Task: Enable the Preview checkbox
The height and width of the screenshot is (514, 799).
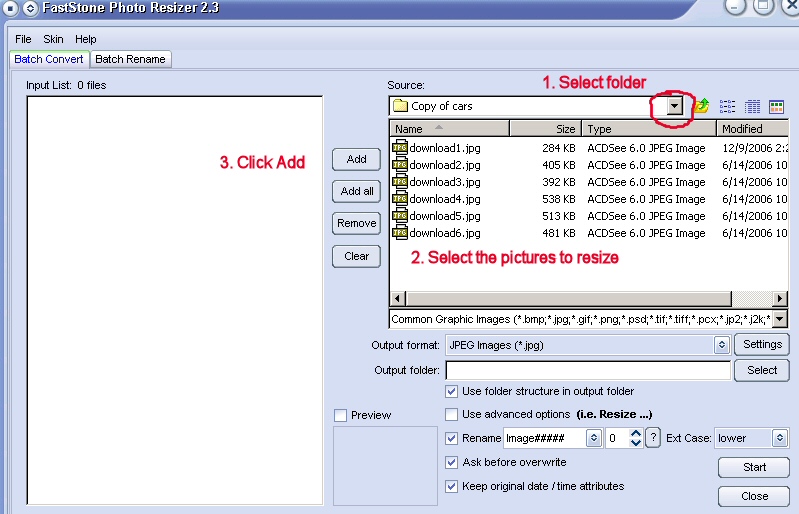Action: [341, 415]
